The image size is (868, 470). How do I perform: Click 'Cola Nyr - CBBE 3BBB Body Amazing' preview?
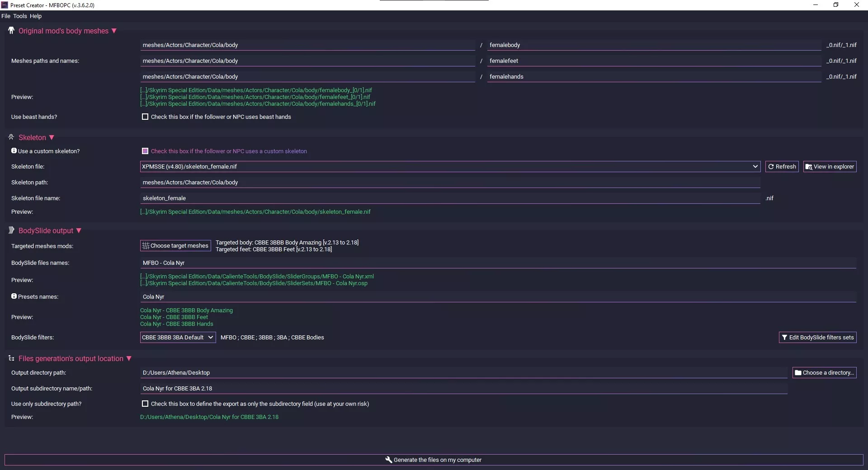coord(186,310)
